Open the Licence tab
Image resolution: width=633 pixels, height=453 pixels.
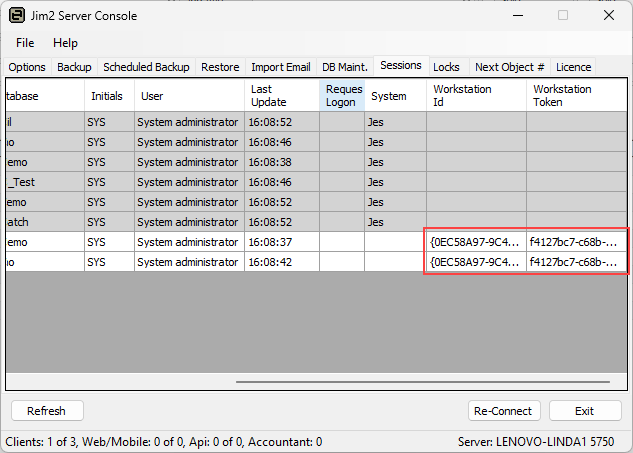573,67
